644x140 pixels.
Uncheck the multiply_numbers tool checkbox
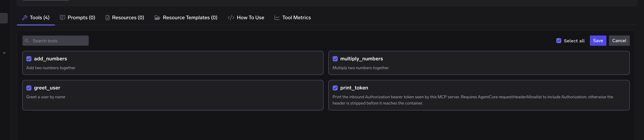335,59
